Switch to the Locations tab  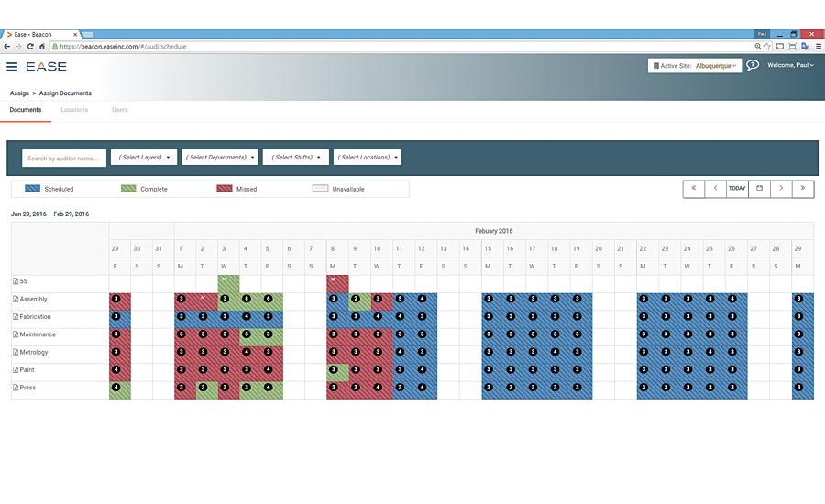click(x=74, y=110)
